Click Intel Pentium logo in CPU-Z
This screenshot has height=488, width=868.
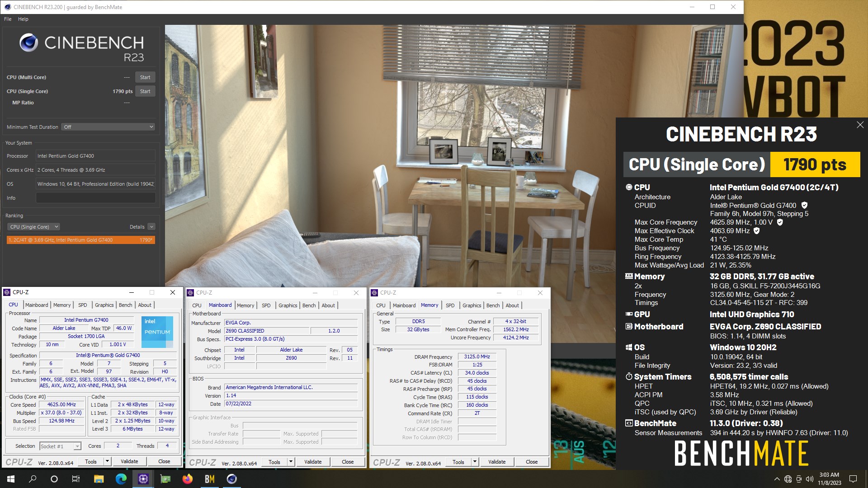point(157,332)
